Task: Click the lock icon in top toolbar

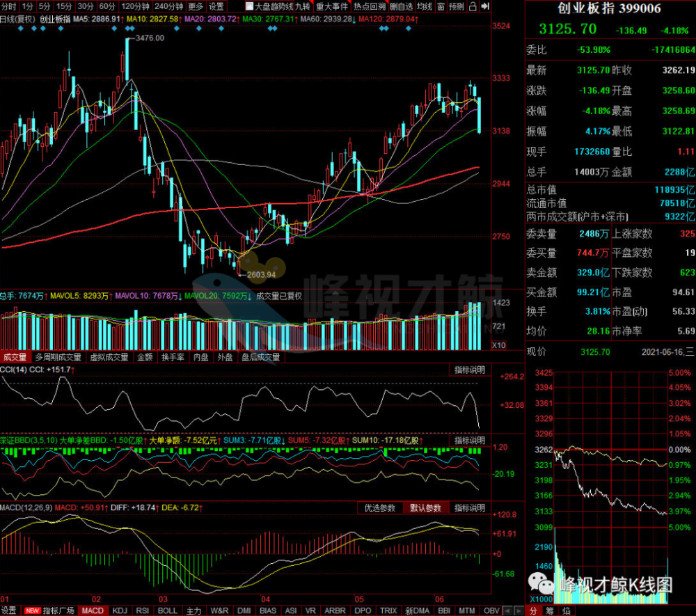Action: [x=473, y=6]
